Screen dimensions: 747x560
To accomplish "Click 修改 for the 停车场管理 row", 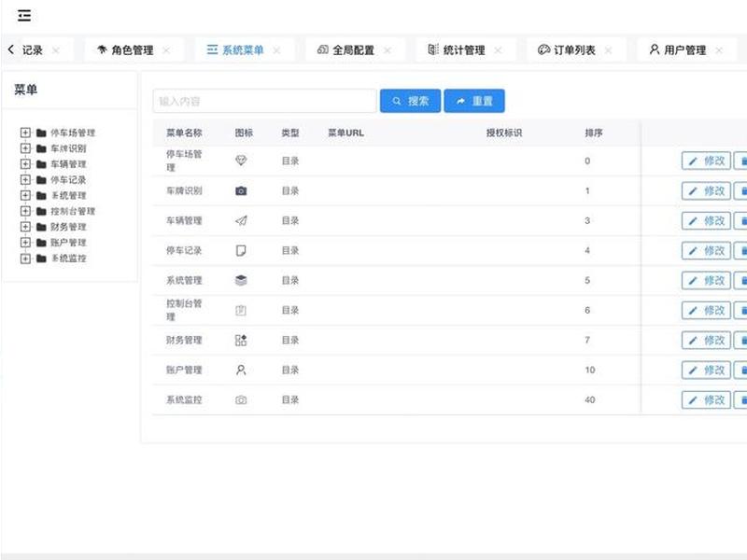I will [x=706, y=161].
